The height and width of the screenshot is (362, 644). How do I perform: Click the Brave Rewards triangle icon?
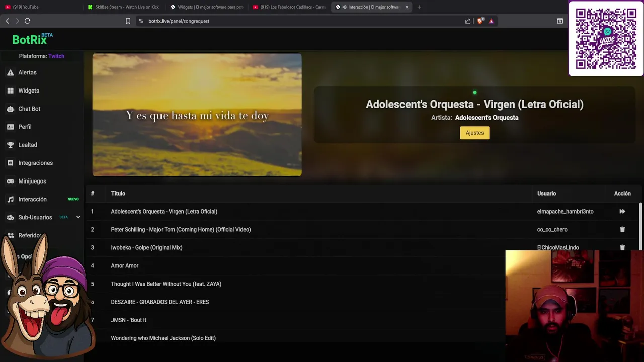coord(491,21)
